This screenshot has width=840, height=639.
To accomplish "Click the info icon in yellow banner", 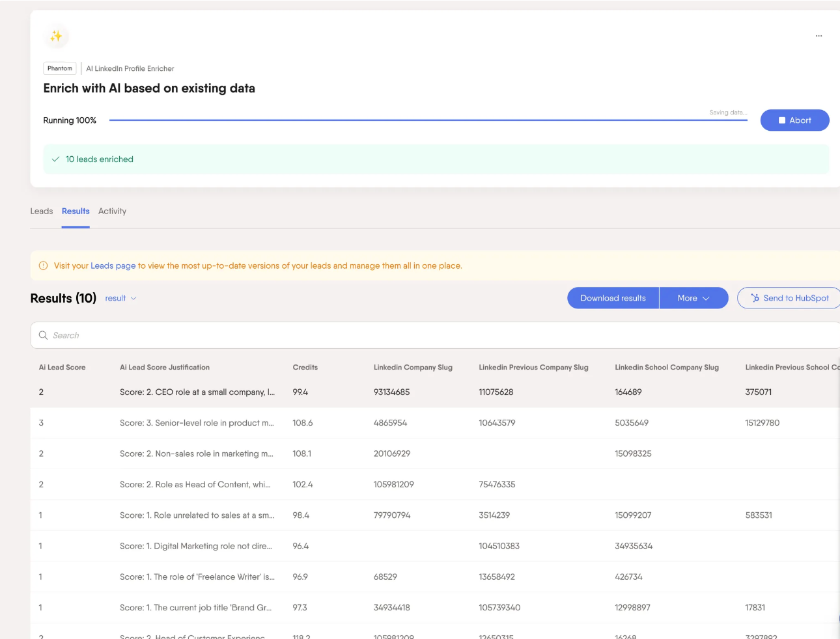I will [44, 265].
